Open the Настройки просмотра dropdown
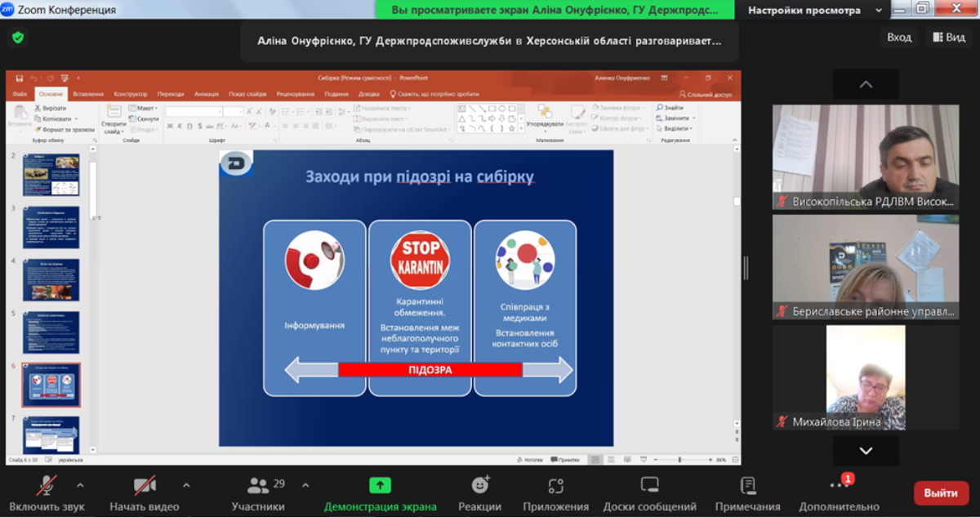The image size is (980, 517). pyautogui.click(x=813, y=11)
